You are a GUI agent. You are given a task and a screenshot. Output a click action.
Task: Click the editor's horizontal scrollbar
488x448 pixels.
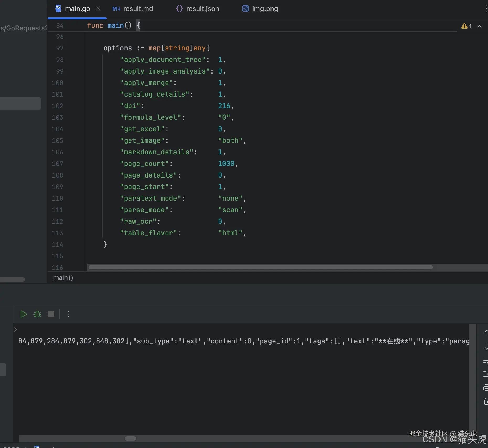click(260, 267)
